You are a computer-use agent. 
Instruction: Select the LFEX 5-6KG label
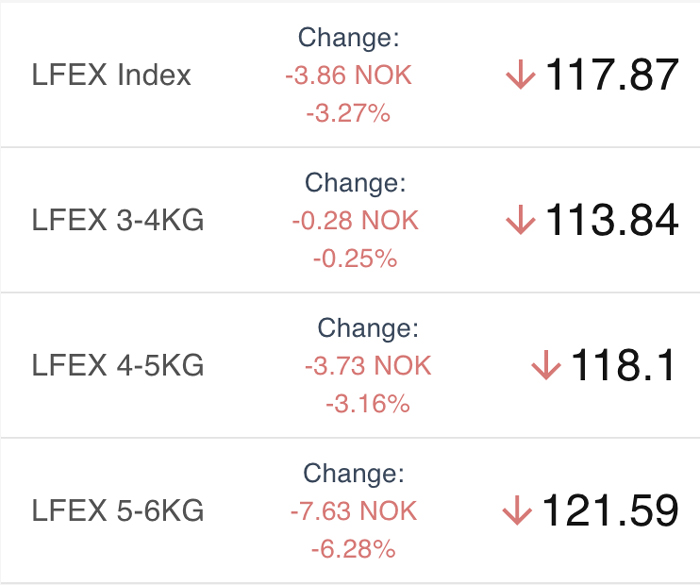tap(118, 510)
